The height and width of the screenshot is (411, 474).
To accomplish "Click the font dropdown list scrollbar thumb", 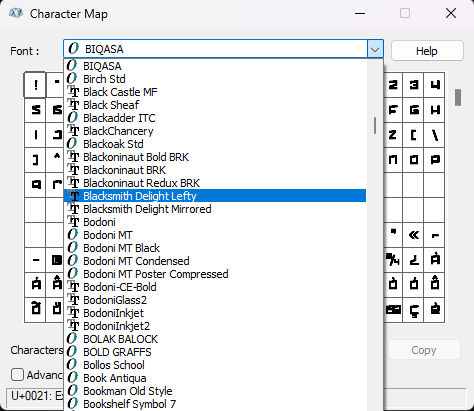I will pyautogui.click(x=375, y=125).
